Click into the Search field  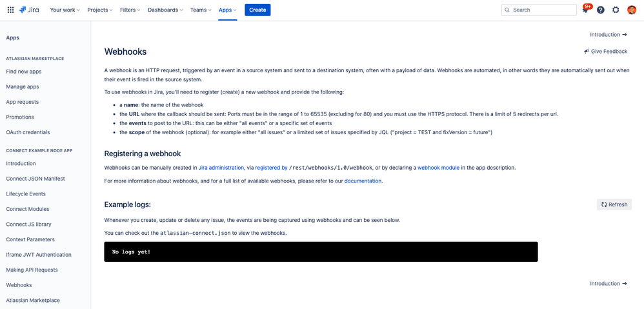click(x=539, y=10)
